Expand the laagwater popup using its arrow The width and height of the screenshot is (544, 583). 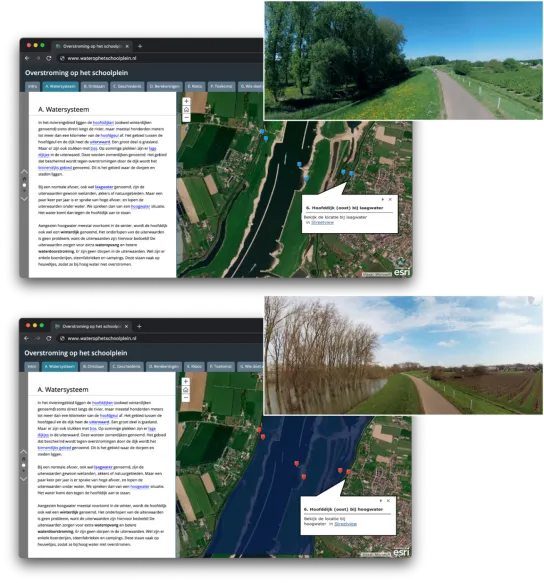383,199
